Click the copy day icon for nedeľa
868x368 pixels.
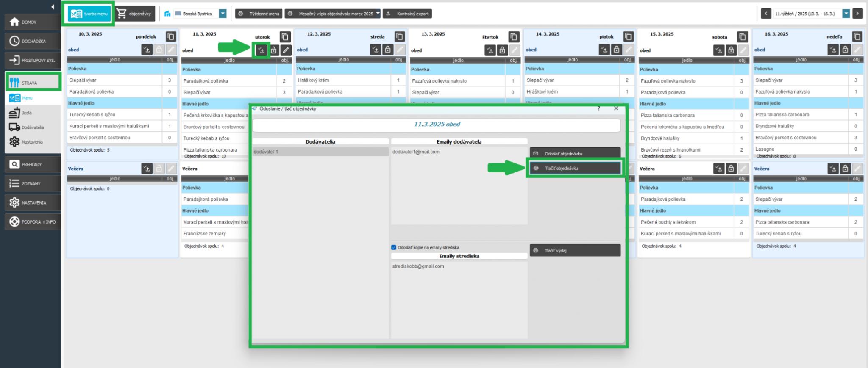tap(857, 36)
